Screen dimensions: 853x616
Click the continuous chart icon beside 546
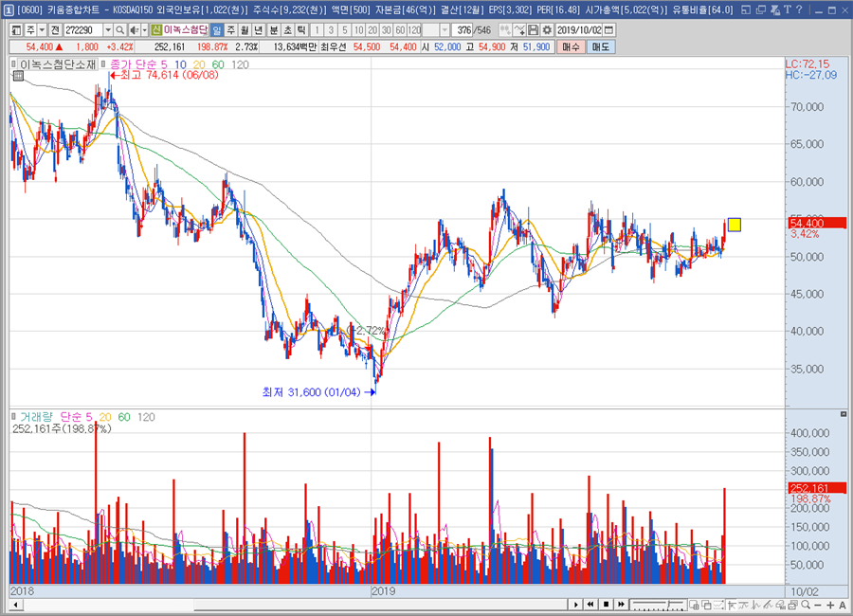pyautogui.click(x=505, y=30)
